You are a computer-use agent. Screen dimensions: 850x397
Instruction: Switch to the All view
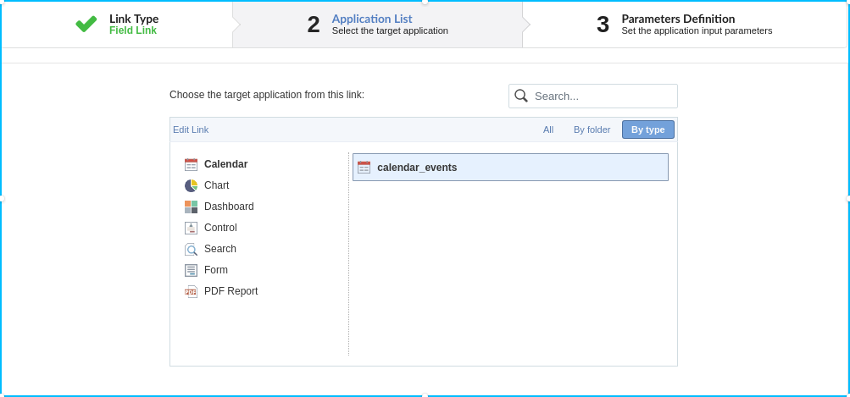[x=548, y=130]
